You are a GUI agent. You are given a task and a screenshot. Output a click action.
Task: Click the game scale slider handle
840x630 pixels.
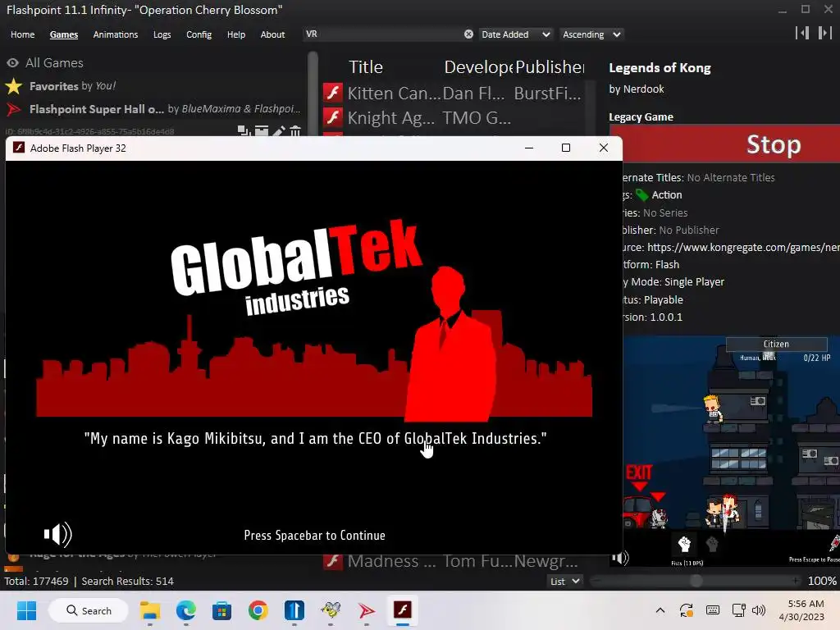[696, 582]
